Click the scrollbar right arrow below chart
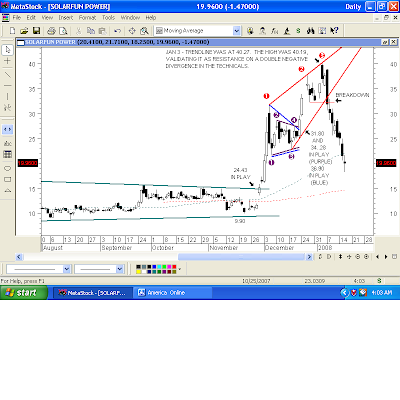 pos(309,257)
